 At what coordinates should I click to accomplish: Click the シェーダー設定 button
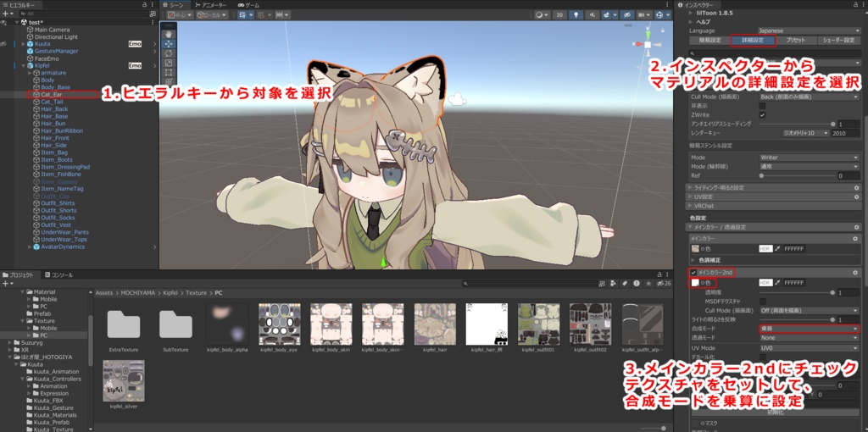pos(838,41)
